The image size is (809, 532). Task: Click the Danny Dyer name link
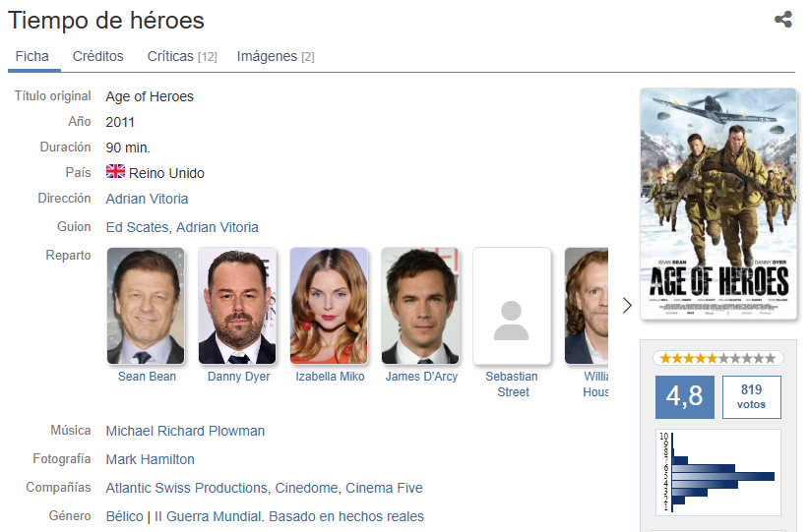238,377
